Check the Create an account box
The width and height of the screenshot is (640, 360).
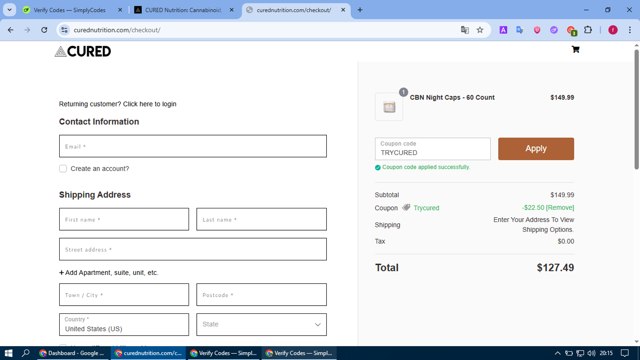[63, 169]
